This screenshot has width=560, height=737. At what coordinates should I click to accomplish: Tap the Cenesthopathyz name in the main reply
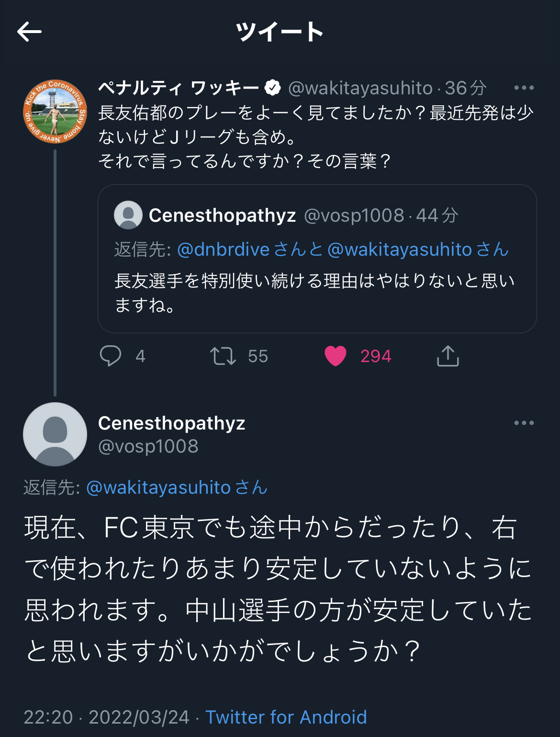pos(171,423)
